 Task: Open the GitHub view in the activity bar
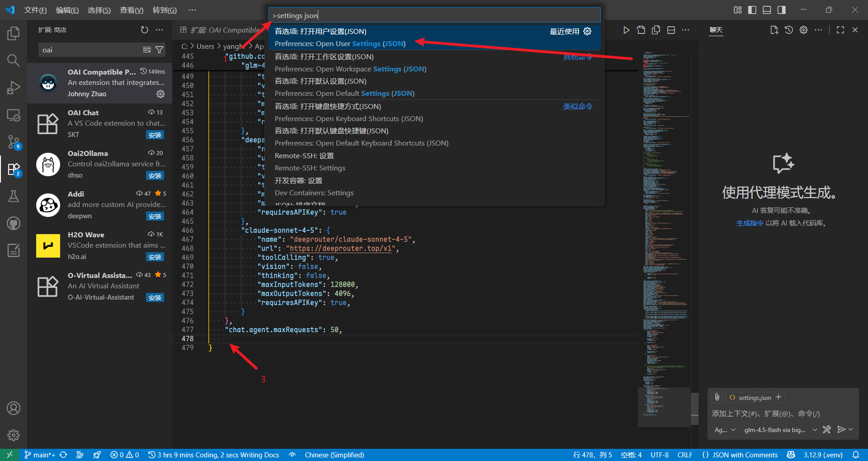pos(14,223)
